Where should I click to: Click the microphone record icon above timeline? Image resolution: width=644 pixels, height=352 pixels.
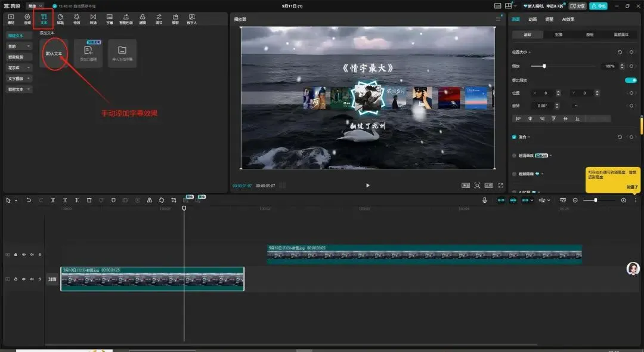coord(484,200)
